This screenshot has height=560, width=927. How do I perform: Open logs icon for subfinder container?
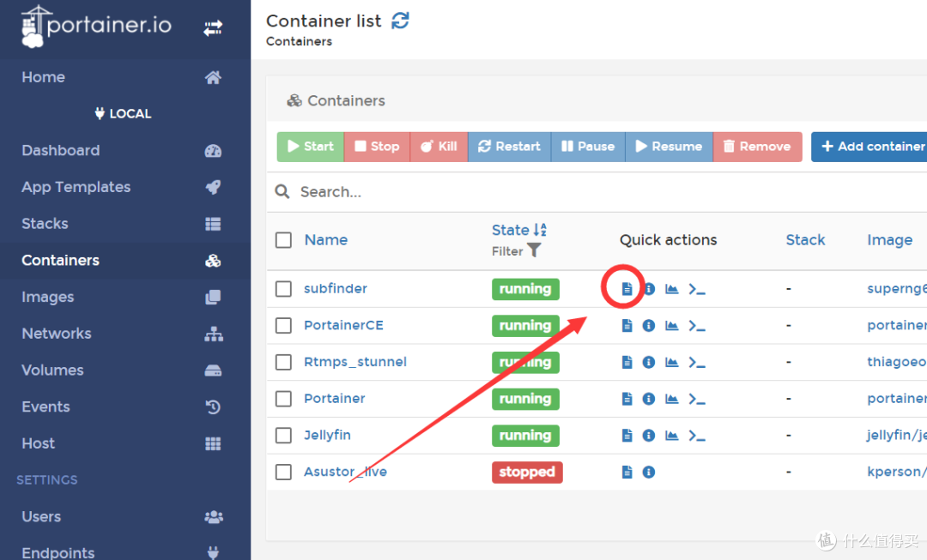(x=627, y=289)
